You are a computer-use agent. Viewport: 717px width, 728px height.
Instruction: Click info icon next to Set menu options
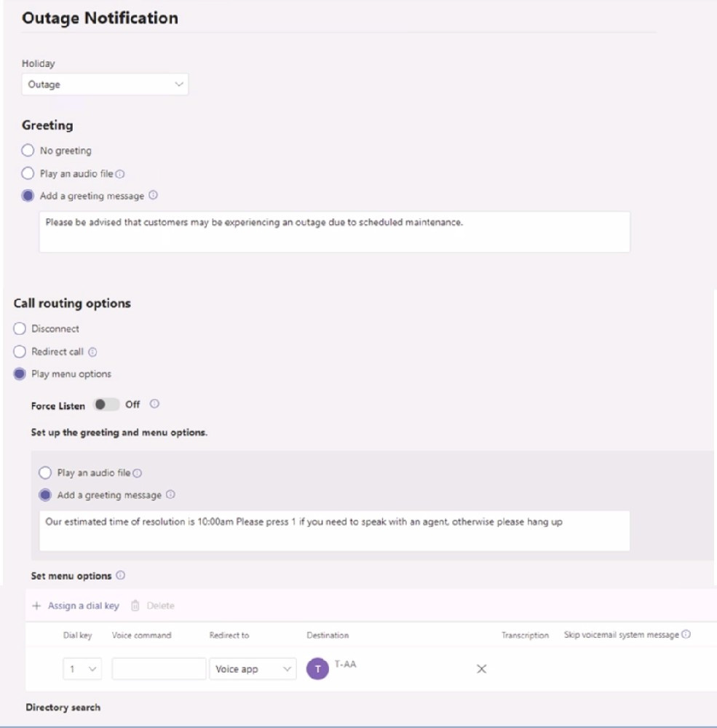coord(120,575)
